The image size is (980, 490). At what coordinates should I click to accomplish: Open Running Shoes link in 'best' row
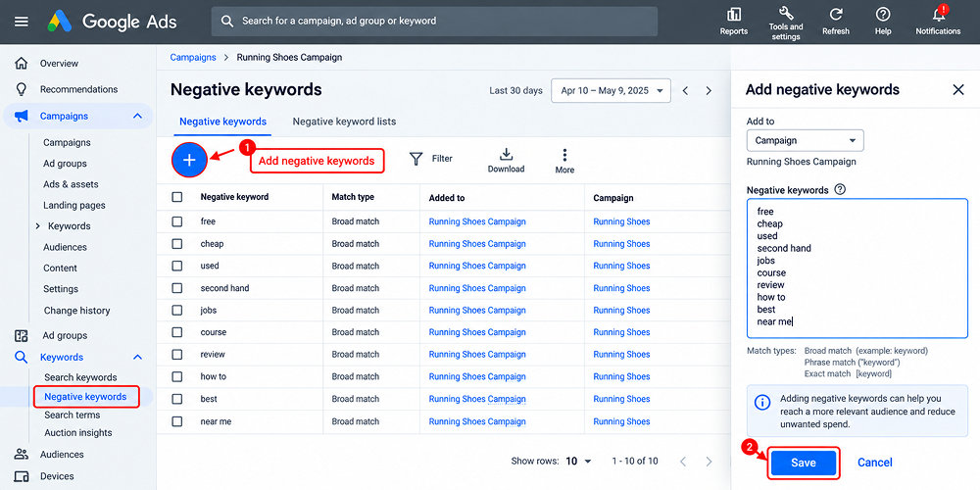point(621,399)
